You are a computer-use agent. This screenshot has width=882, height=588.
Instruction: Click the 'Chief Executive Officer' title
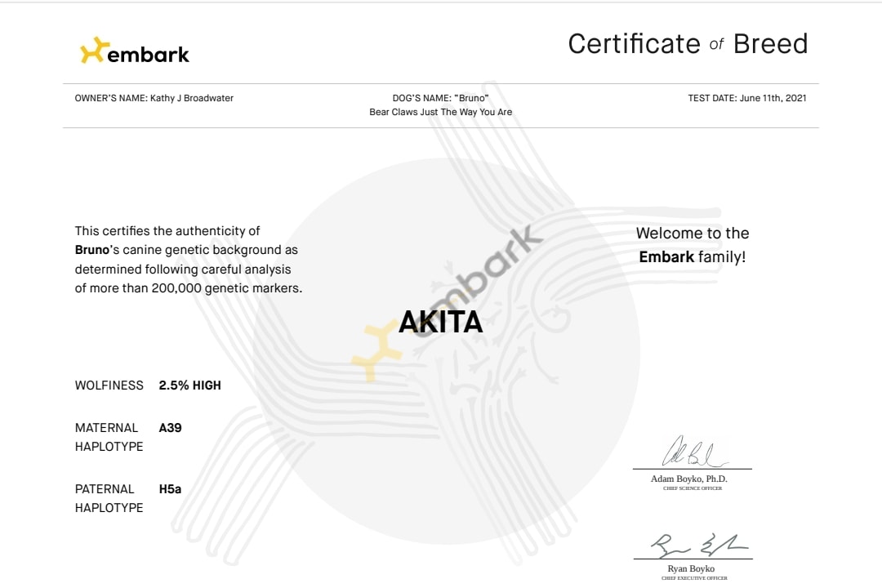694,578
